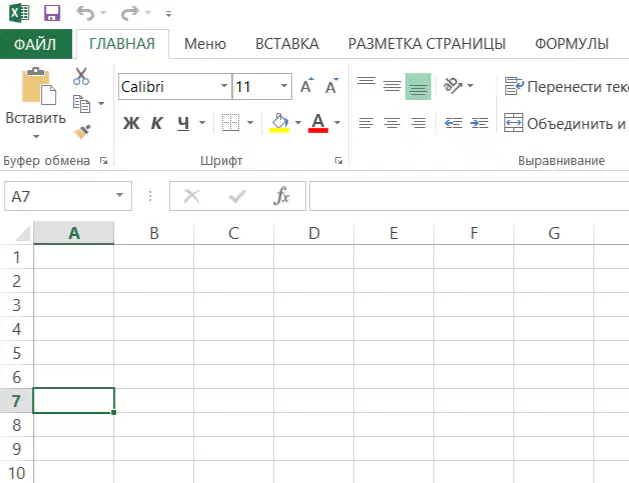Switch to the ВСТАВКА tab
This screenshot has height=483, width=629.
(287, 44)
